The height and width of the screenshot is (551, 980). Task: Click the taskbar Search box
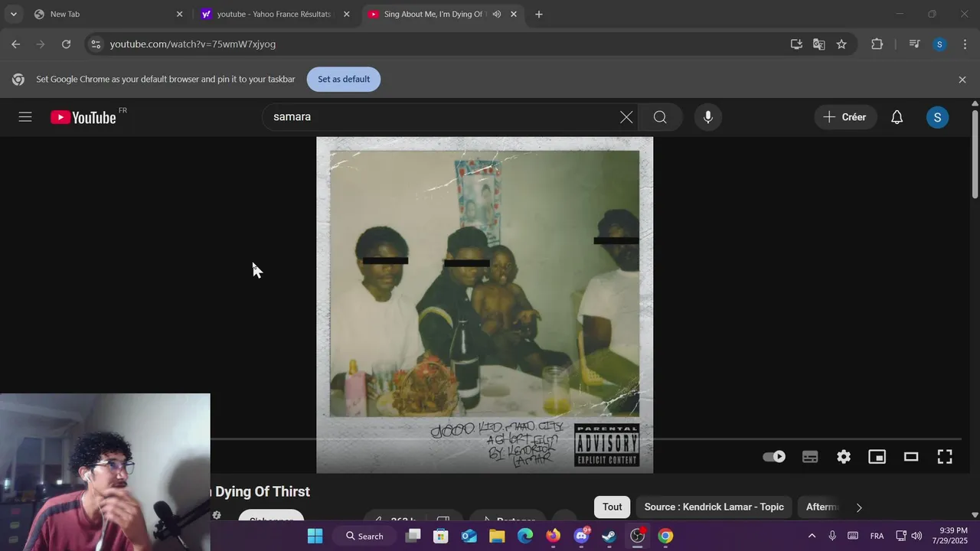[x=364, y=536]
